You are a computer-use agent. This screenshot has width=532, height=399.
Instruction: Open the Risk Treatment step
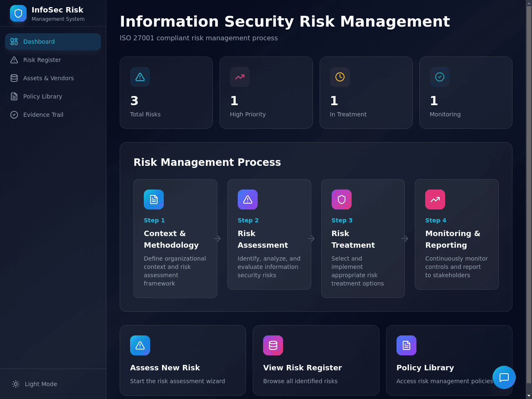pyautogui.click(x=363, y=239)
